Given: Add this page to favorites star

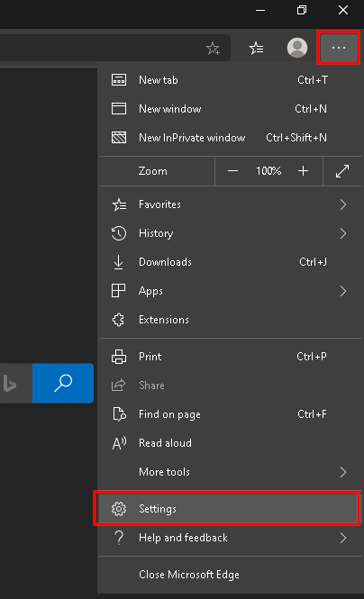Looking at the screenshot, I should coord(213,48).
